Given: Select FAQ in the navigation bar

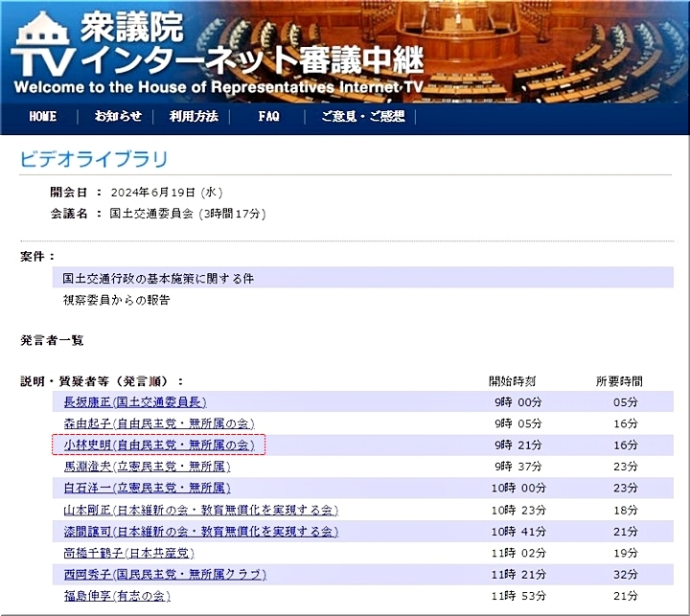Looking at the screenshot, I should [x=268, y=116].
